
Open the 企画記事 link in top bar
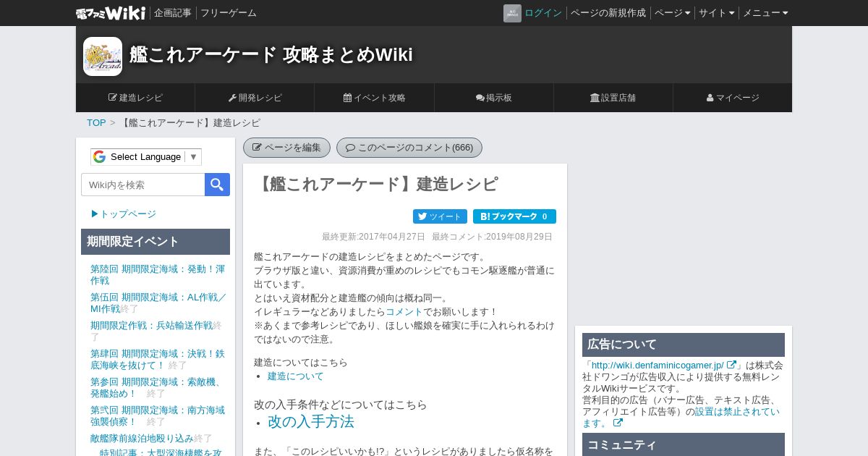pos(173,13)
